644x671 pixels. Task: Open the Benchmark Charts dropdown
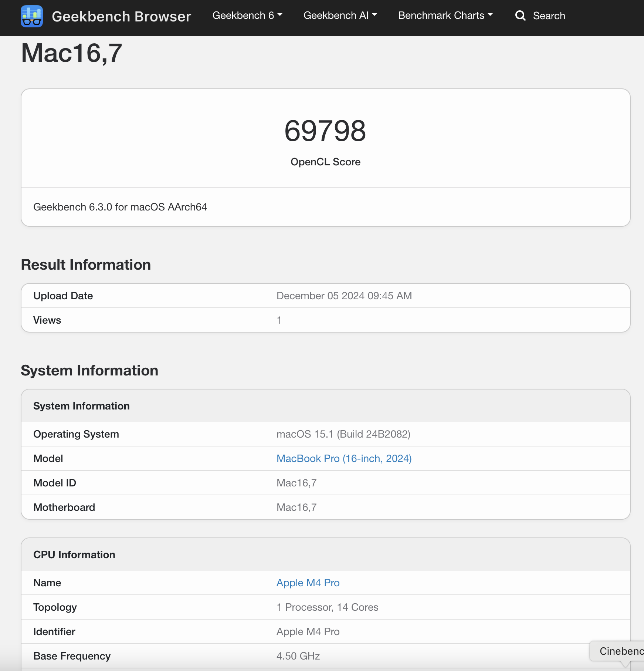click(445, 16)
